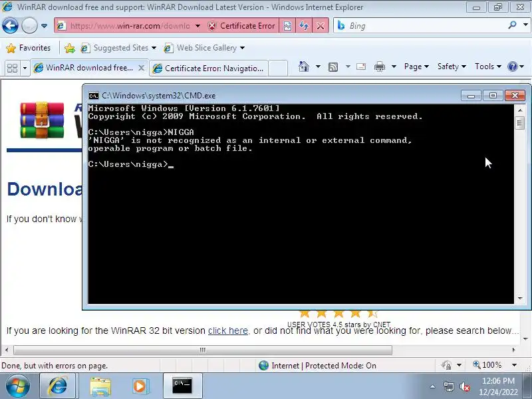Open the Windows Start menu
532x399 pixels.
[x=18, y=386]
